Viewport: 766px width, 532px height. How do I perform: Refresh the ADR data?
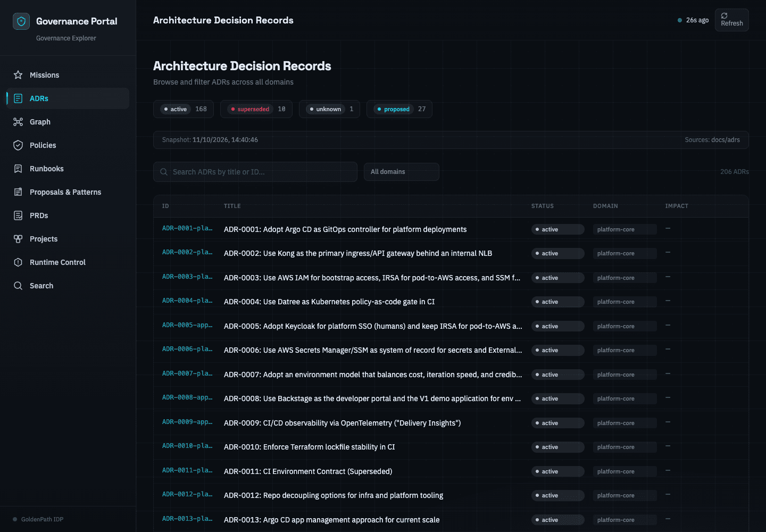[x=732, y=20]
